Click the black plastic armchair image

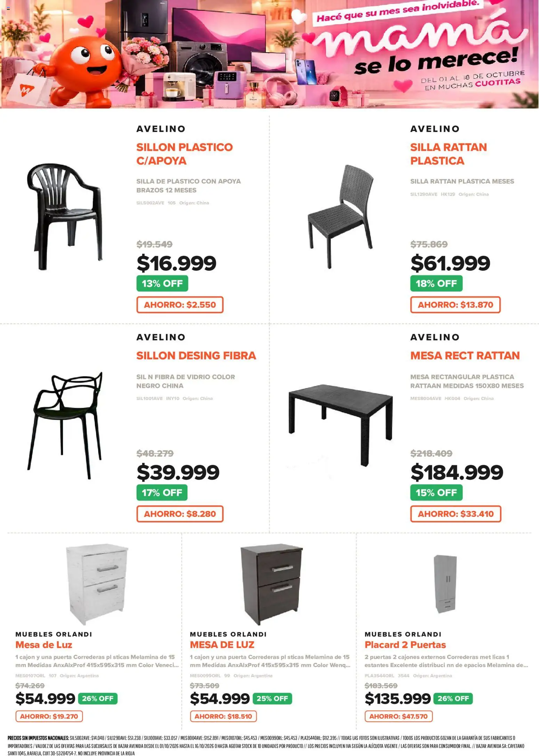click(x=65, y=217)
